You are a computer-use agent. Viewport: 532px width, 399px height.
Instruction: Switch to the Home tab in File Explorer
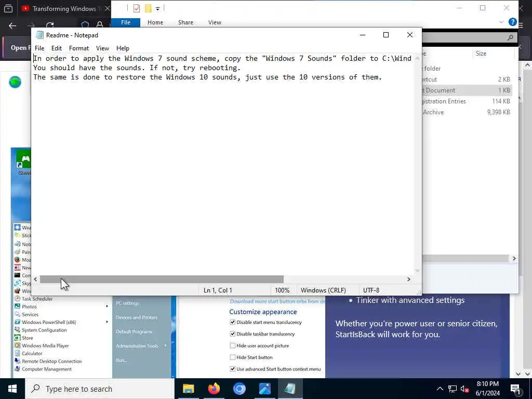coord(155,22)
